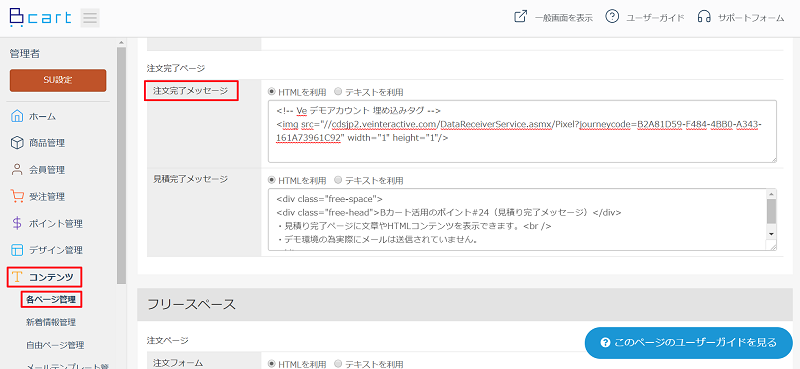
Task: Select HTMLを利用 for 見積完了メッセージ
Action: coord(271,181)
